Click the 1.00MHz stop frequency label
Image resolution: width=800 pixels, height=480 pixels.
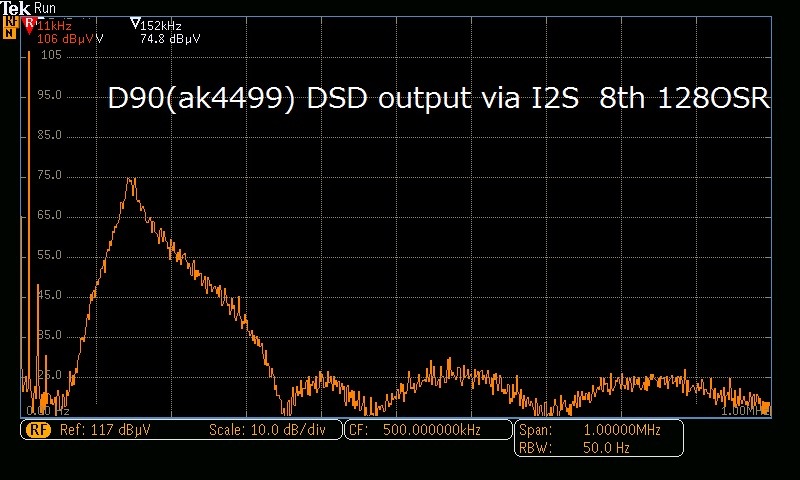click(x=745, y=411)
